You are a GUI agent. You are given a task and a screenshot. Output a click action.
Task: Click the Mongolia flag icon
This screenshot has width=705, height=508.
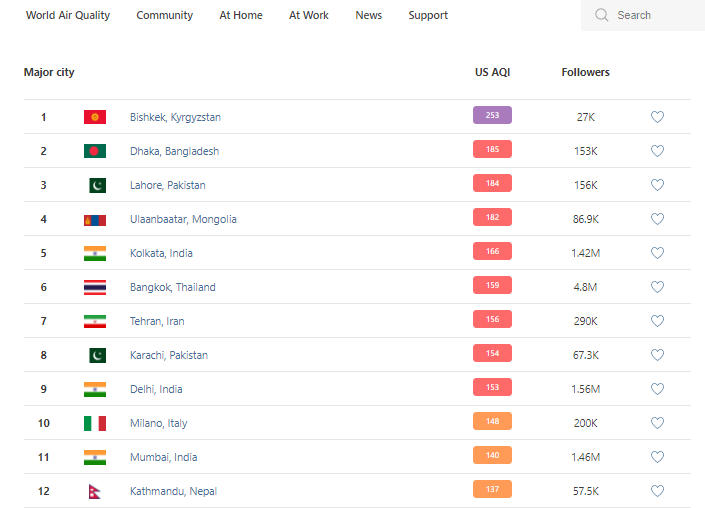click(95, 219)
